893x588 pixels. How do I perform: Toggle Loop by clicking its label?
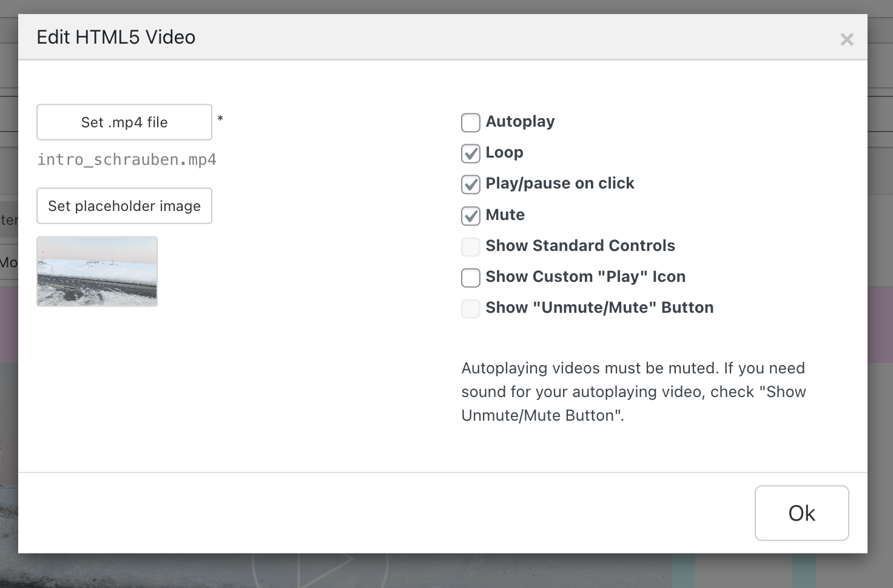click(504, 153)
